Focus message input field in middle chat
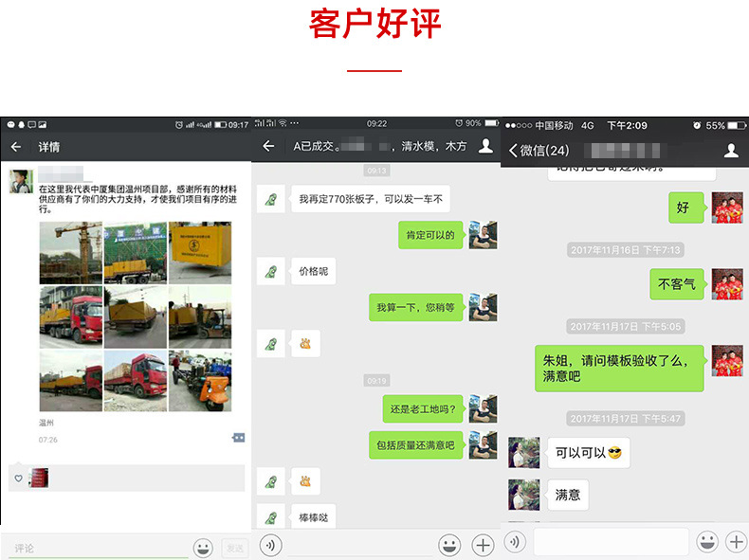The height and width of the screenshot is (560, 749). pos(360,545)
